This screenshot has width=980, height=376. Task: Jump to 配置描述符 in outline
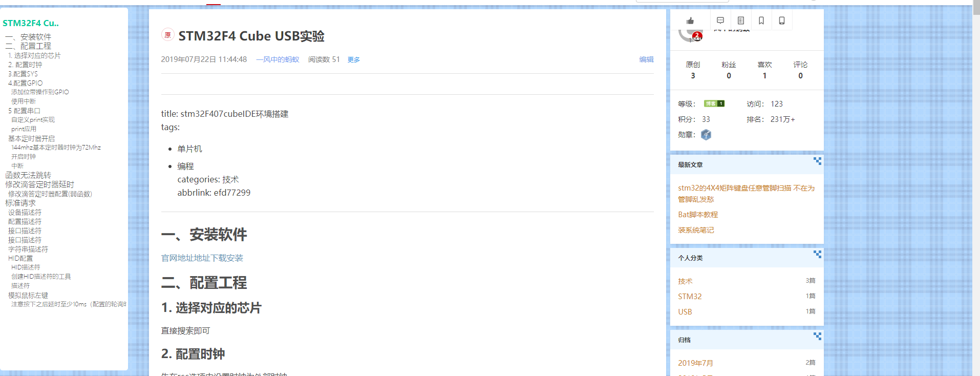pos(25,221)
